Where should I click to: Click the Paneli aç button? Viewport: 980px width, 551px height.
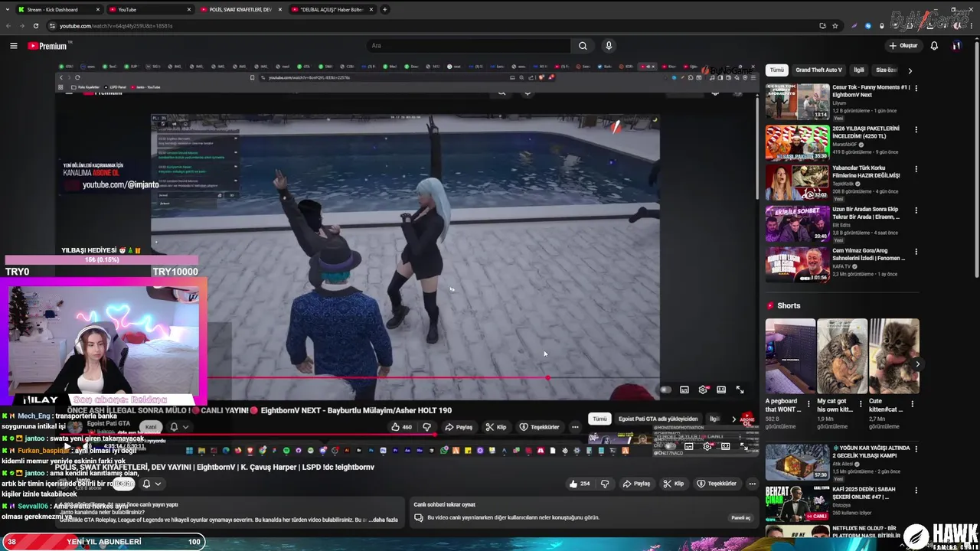[x=741, y=518]
